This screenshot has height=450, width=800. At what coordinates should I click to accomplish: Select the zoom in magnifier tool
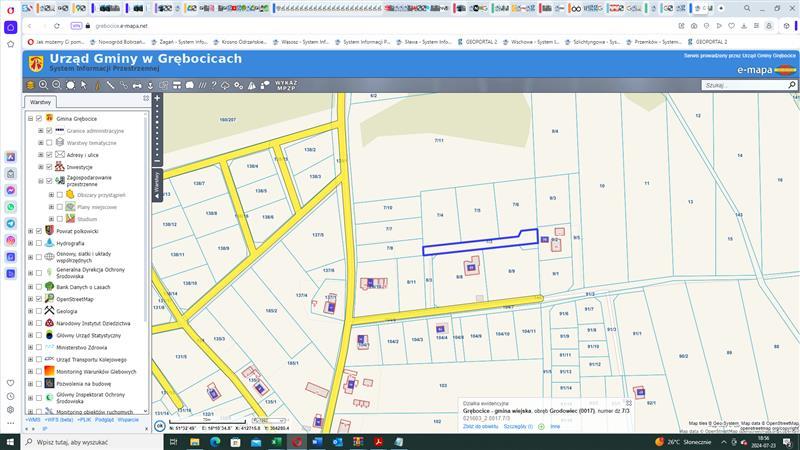pos(43,85)
